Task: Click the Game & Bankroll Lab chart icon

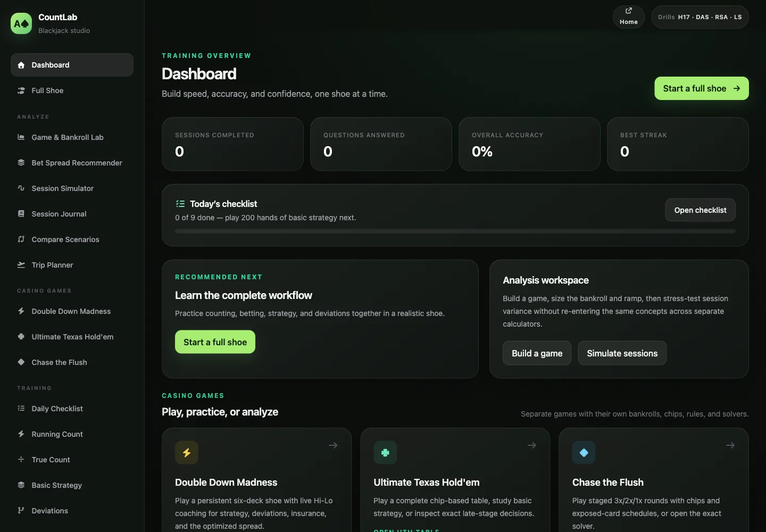Action: 21,137
